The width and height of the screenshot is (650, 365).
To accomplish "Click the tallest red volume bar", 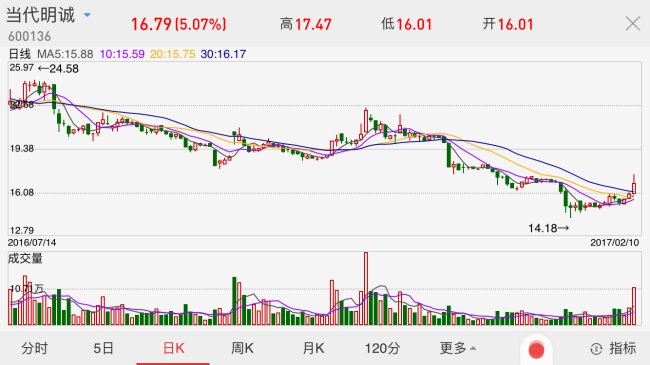I will (x=366, y=289).
